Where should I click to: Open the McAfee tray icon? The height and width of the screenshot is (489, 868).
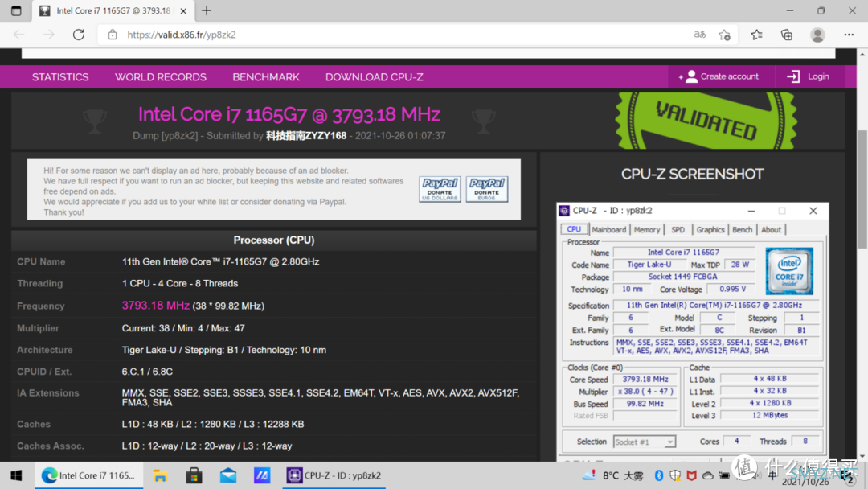pos(691,475)
